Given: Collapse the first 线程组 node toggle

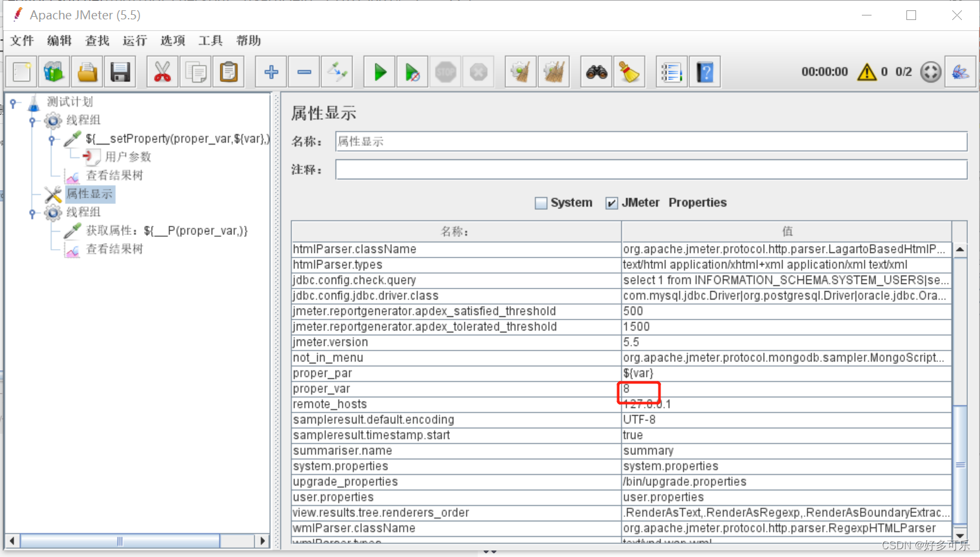Looking at the screenshot, I should pyautogui.click(x=32, y=121).
